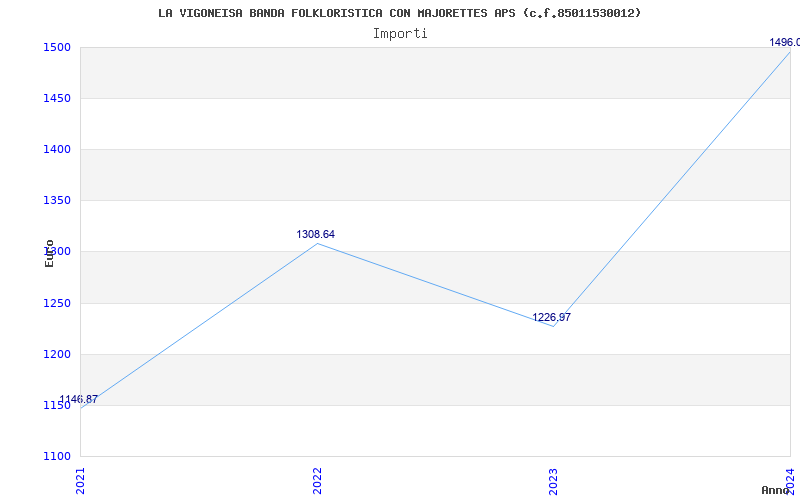Click the 'Euro' y-axis title
This screenshot has width=800, height=500.
[49, 252]
